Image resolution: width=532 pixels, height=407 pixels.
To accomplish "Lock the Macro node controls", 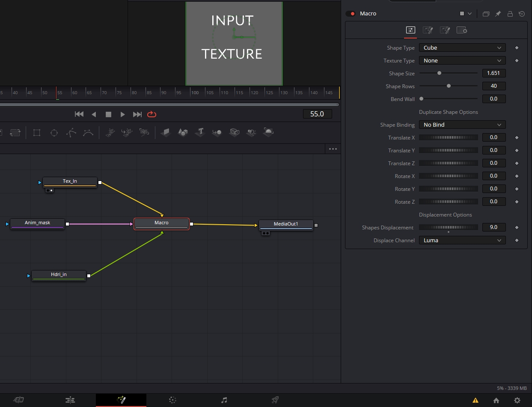I will 510,14.
